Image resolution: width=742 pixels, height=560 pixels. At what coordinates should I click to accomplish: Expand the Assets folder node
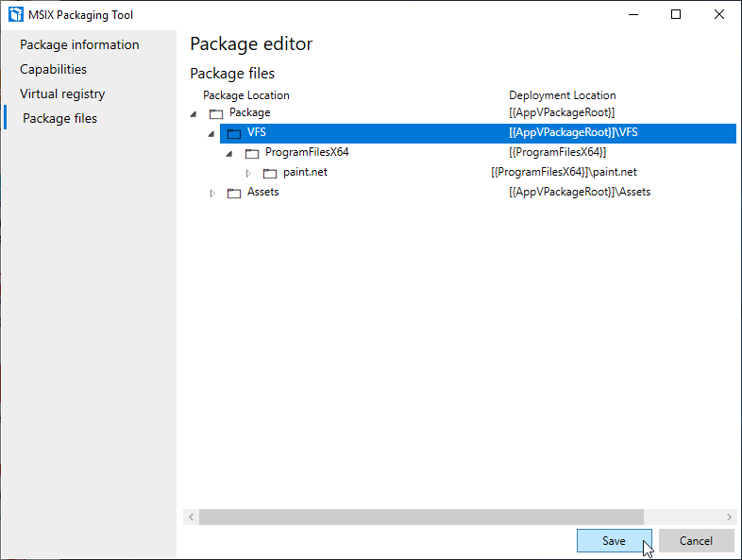(212, 193)
